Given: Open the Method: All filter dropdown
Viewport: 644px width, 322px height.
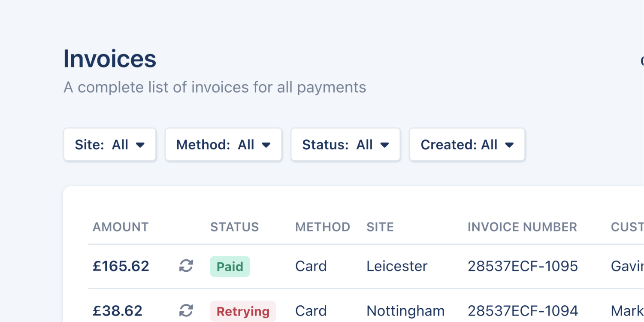Looking at the screenshot, I should tap(223, 145).
